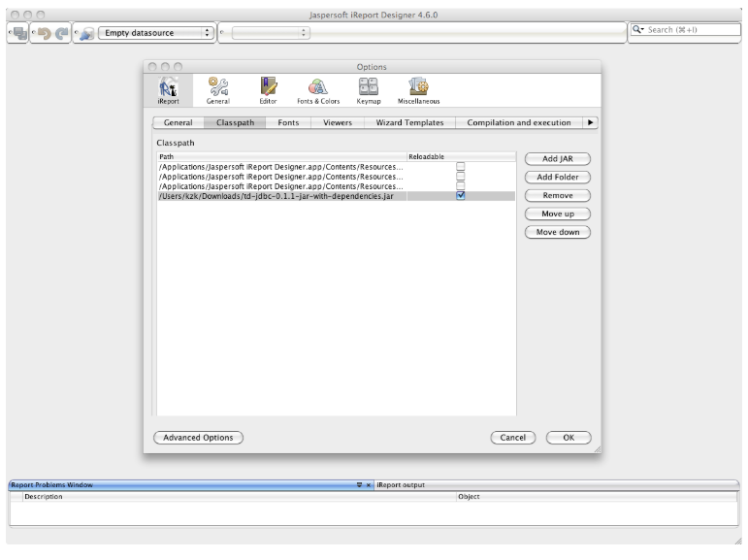Click the Undo arrow in toolbar
Viewport: 748px width, 560px height.
44,33
